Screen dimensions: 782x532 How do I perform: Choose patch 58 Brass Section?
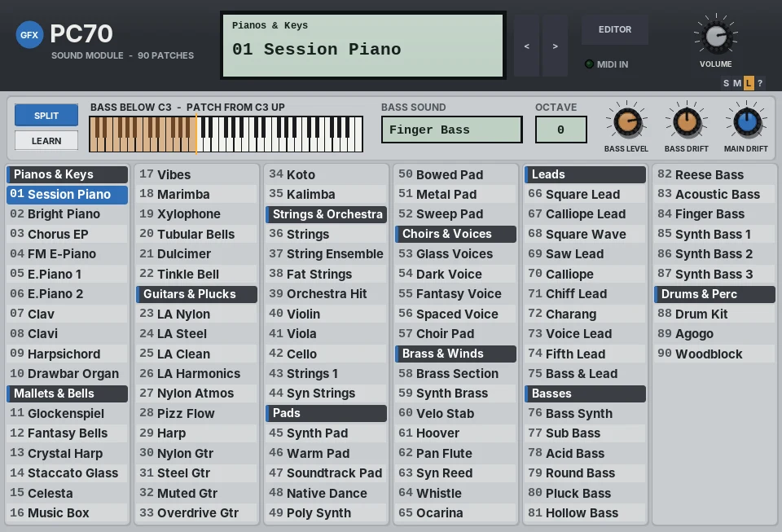click(x=456, y=373)
